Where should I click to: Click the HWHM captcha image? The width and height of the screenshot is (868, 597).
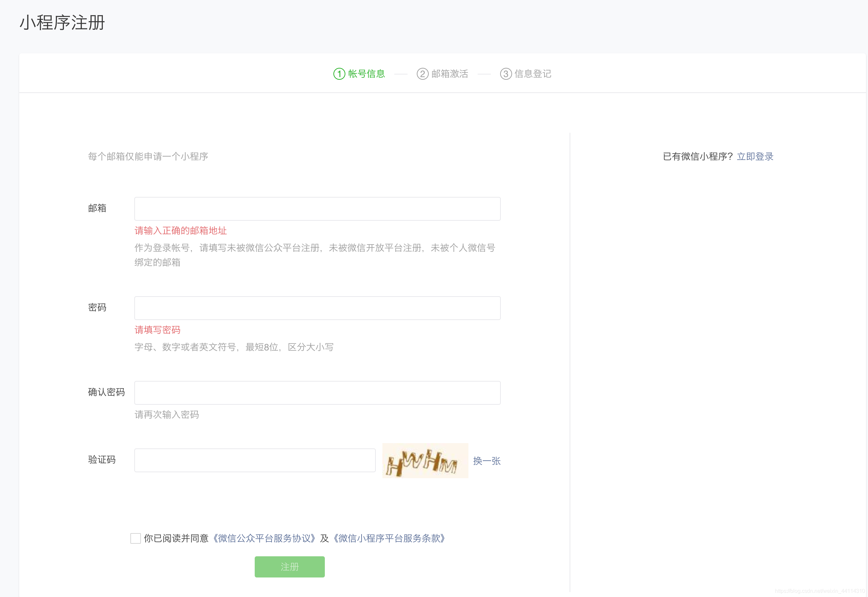coord(425,460)
